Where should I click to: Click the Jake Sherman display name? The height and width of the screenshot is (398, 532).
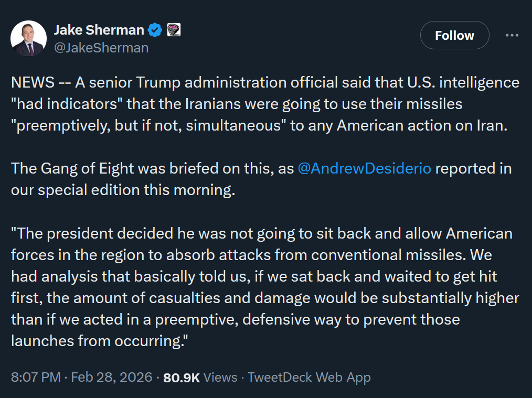(99, 30)
